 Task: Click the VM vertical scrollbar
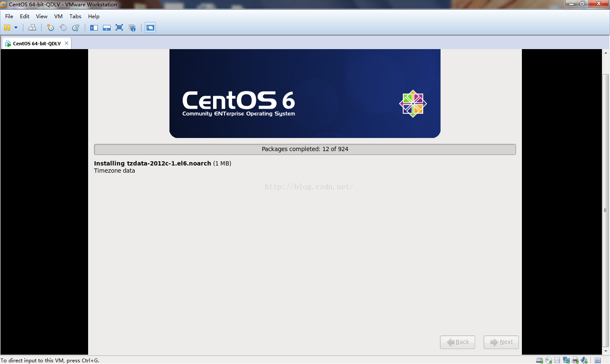606,210
